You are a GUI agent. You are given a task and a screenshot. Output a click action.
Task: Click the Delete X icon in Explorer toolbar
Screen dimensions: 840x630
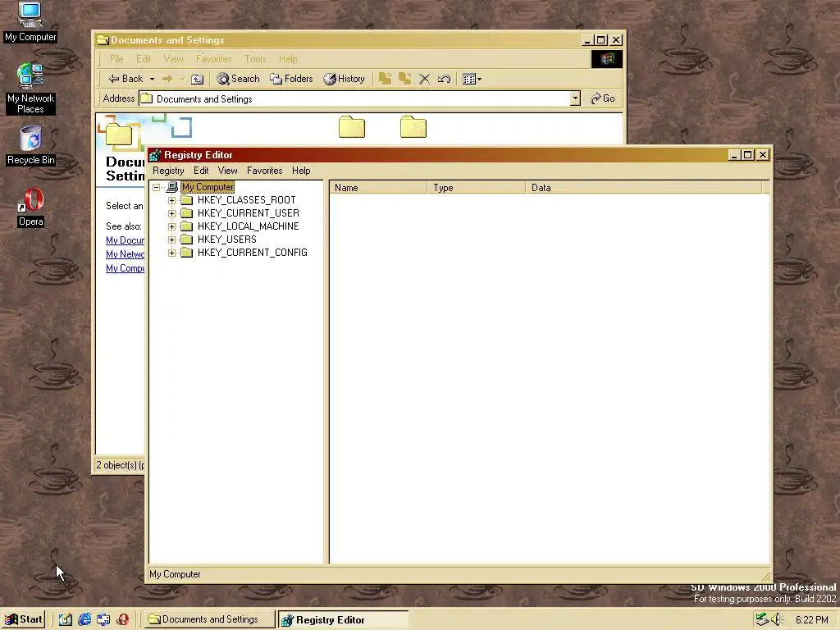click(x=424, y=80)
